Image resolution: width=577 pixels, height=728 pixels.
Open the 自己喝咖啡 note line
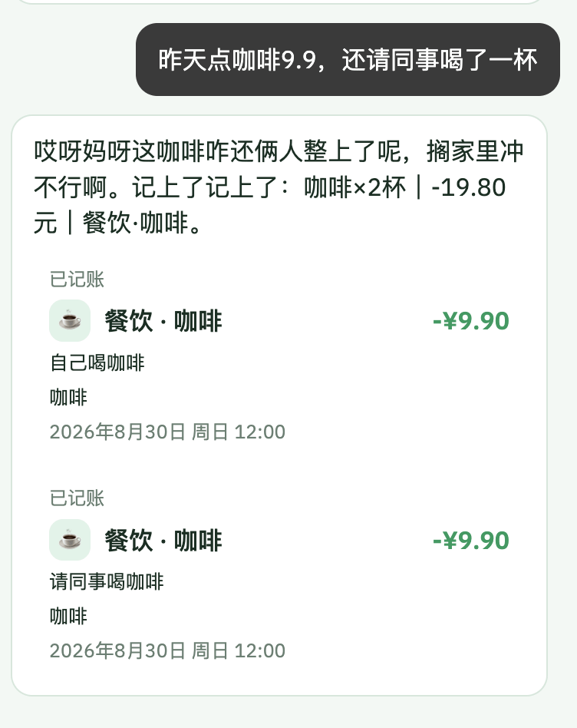pos(97,362)
